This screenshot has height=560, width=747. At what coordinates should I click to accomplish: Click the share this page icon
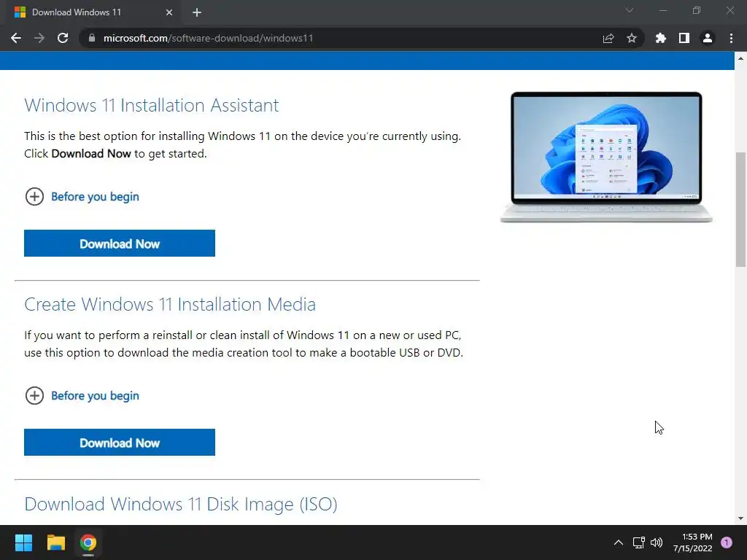tap(608, 38)
